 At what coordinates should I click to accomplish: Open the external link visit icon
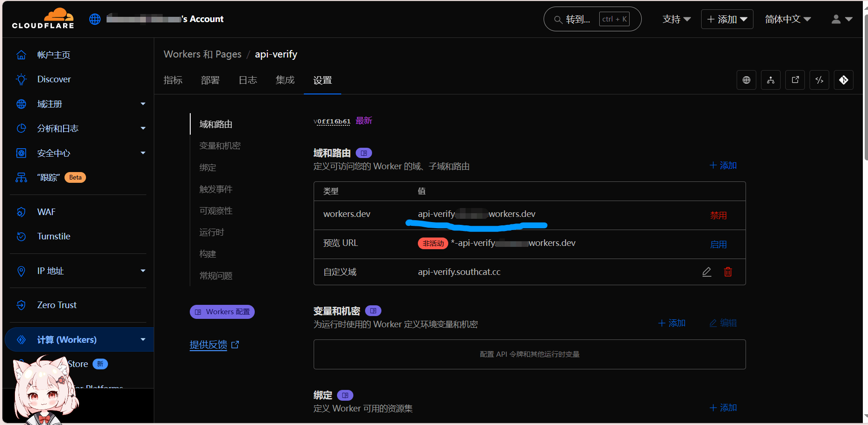click(795, 80)
